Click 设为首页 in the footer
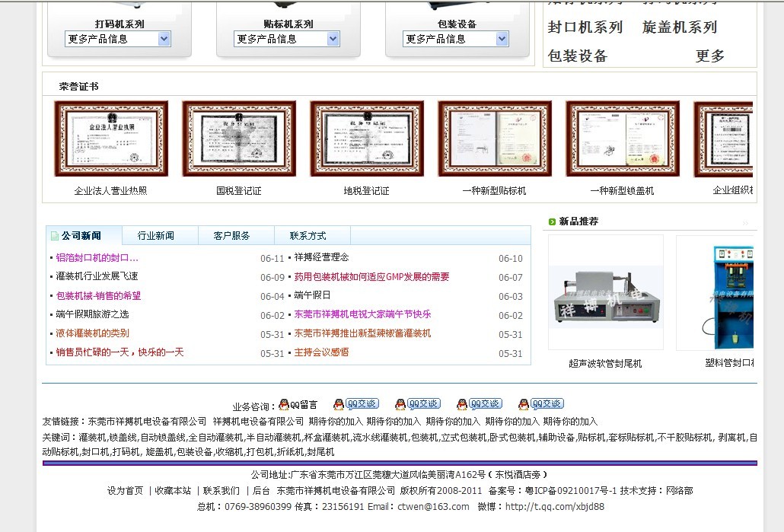Screen dimensions: 784x532 pyautogui.click(x=125, y=491)
